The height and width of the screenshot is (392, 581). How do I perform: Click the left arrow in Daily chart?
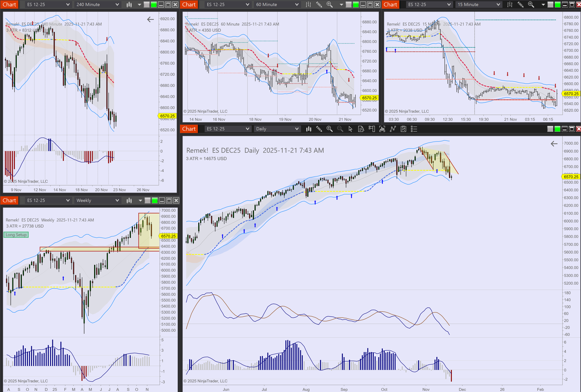554,144
